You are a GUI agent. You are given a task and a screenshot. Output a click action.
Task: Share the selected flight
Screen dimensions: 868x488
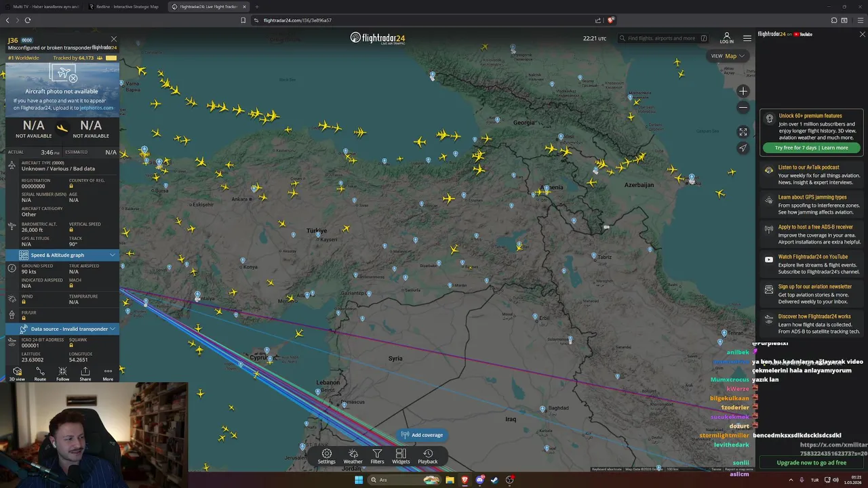[x=85, y=373]
